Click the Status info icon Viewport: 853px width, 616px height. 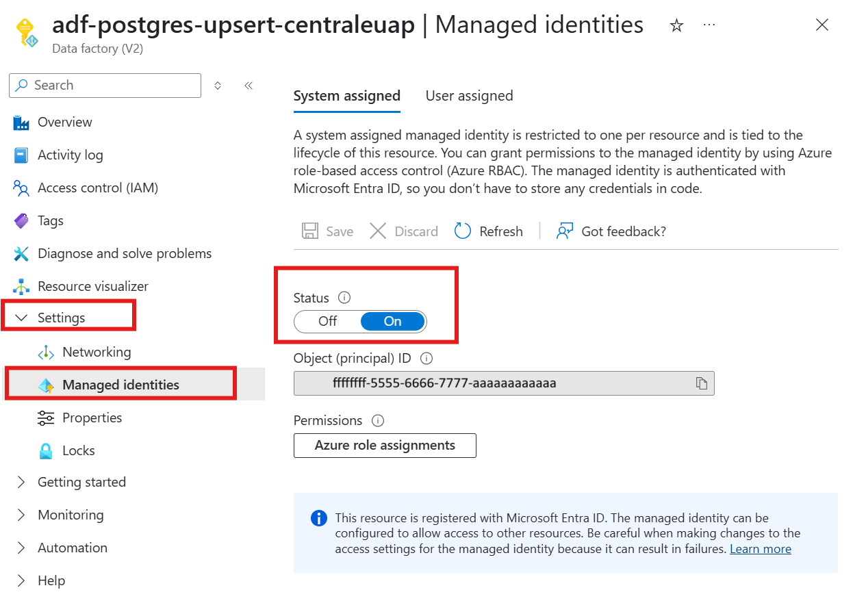344,298
